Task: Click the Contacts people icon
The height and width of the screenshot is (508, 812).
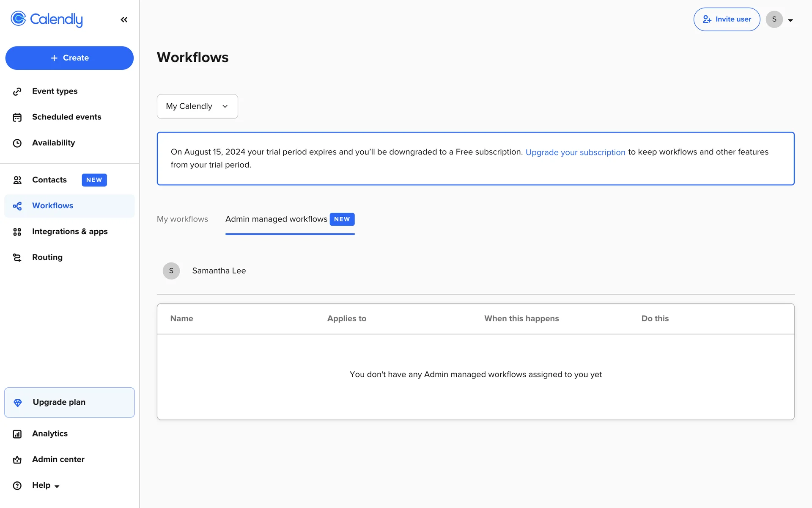Action: tap(17, 180)
